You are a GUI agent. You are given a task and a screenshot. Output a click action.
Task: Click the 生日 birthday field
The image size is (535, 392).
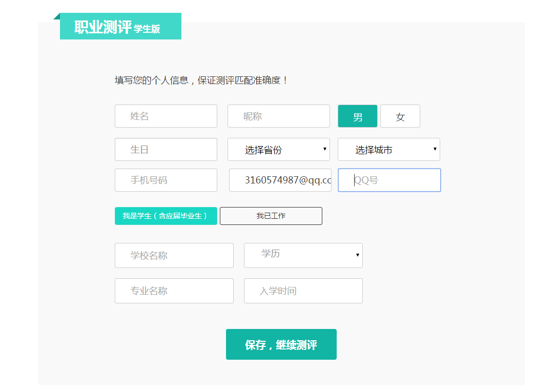pos(166,150)
